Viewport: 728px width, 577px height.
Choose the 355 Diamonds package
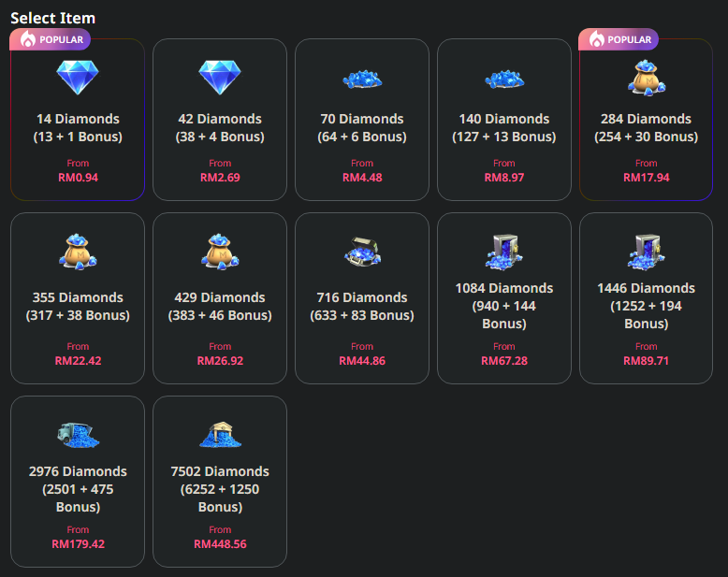78,298
